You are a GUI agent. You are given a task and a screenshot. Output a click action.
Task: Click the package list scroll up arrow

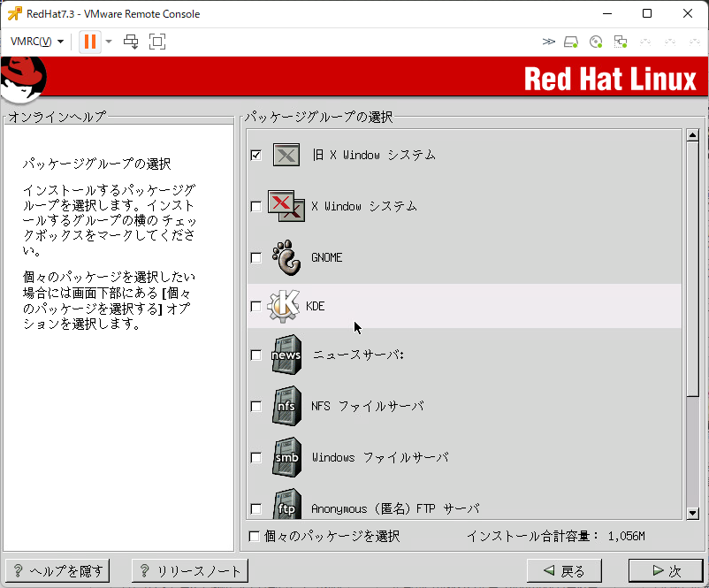(x=692, y=135)
